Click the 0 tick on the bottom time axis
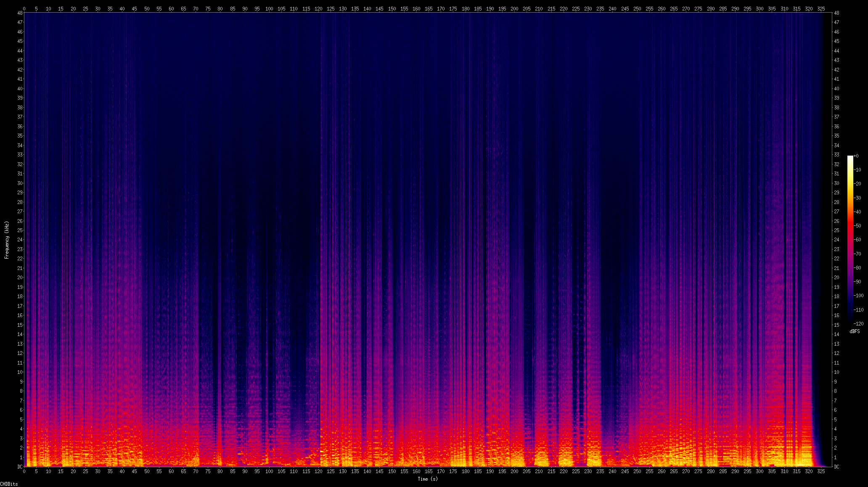Image resolution: width=868 pixels, height=487 pixels. click(x=24, y=471)
